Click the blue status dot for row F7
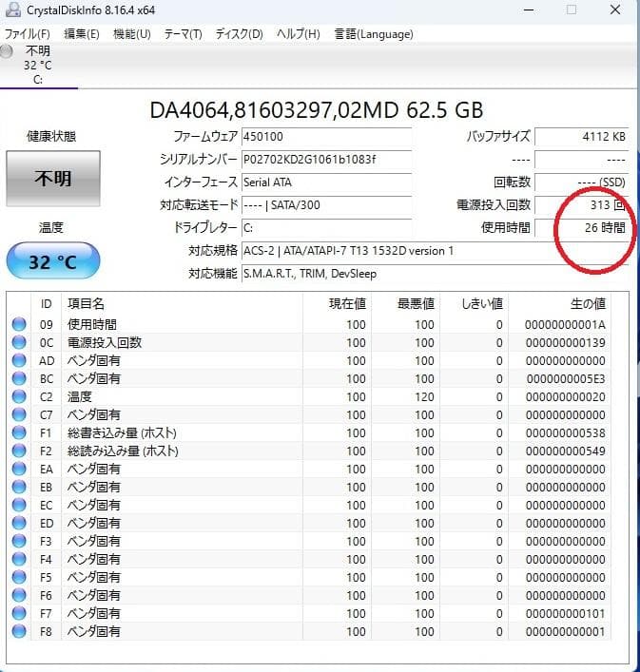The height and width of the screenshot is (672, 640). coord(19,613)
